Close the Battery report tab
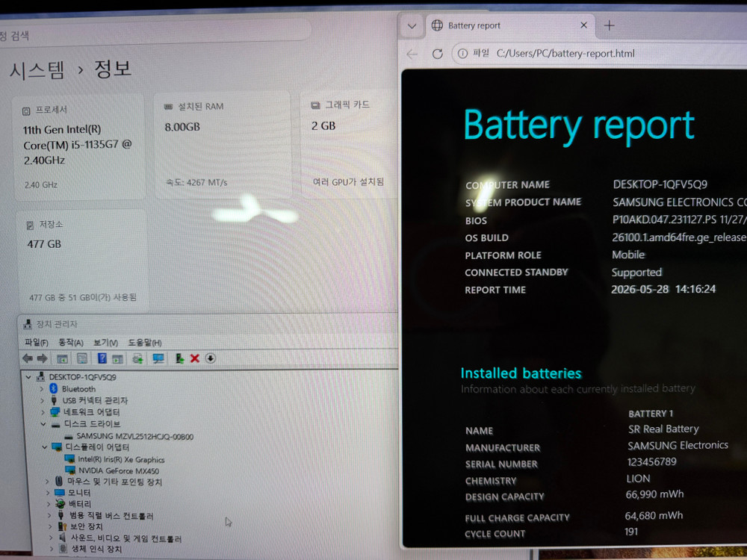 pyautogui.click(x=583, y=25)
